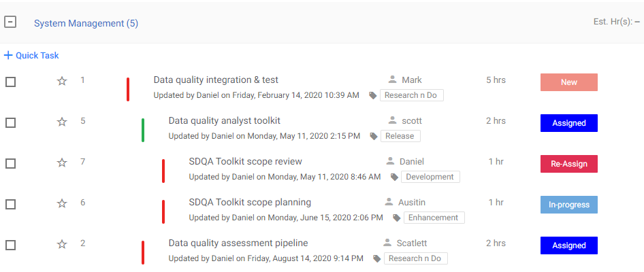
Task: Star the Data quality integration & test task
Action: pos(62,82)
